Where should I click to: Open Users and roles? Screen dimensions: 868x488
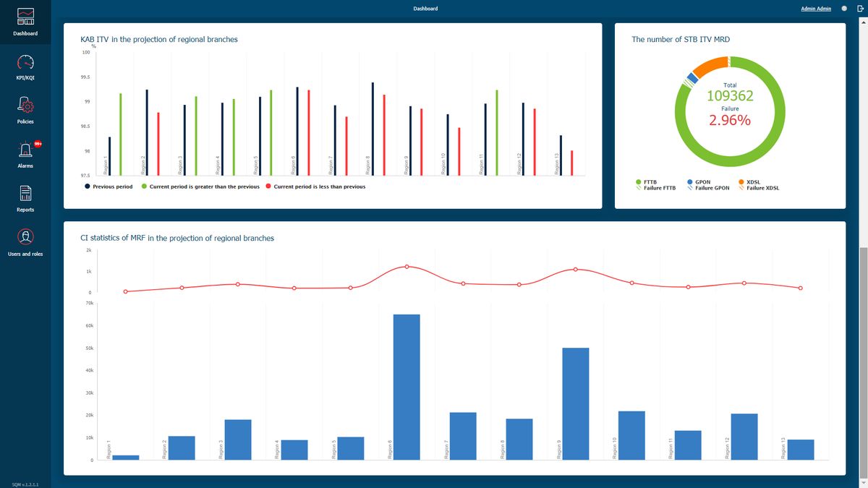(25, 242)
